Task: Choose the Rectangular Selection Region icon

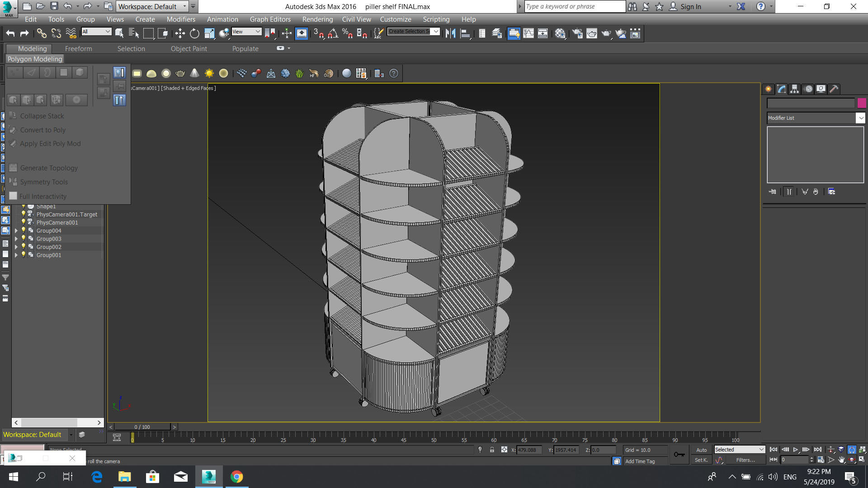Action: (148, 33)
